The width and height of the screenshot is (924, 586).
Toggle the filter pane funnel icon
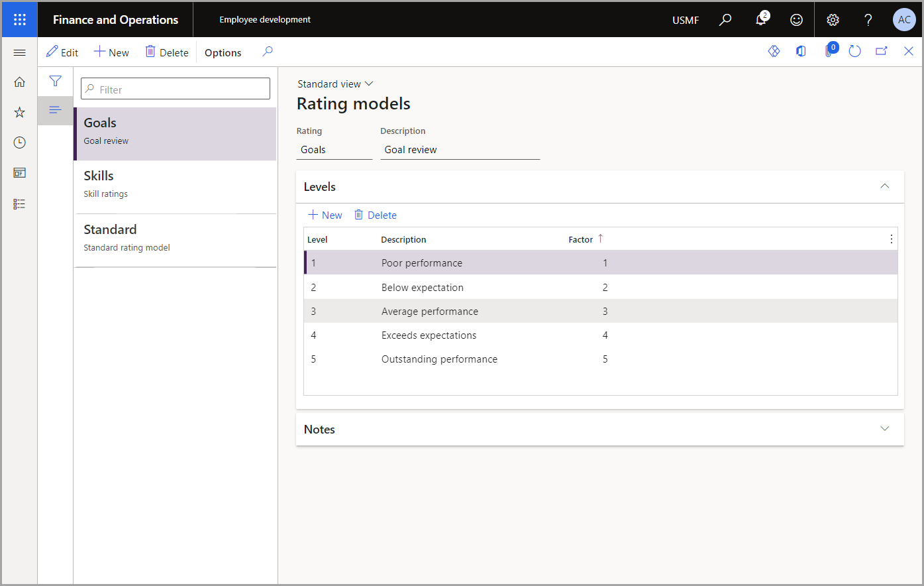(x=55, y=81)
